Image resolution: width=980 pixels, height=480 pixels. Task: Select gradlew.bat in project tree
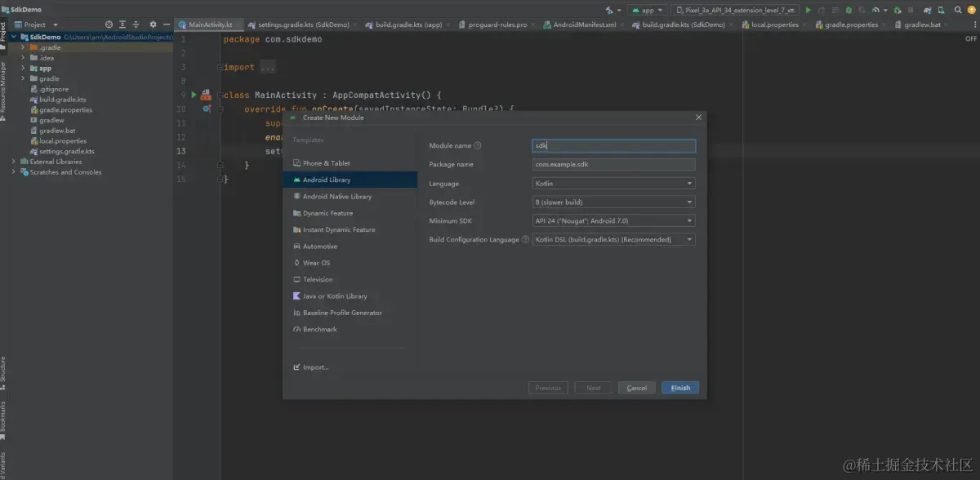click(x=53, y=131)
